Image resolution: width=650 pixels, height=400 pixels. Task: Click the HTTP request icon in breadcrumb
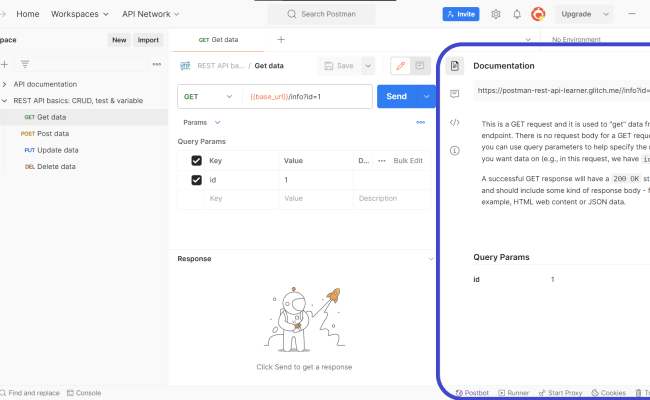pyautogui.click(x=185, y=66)
